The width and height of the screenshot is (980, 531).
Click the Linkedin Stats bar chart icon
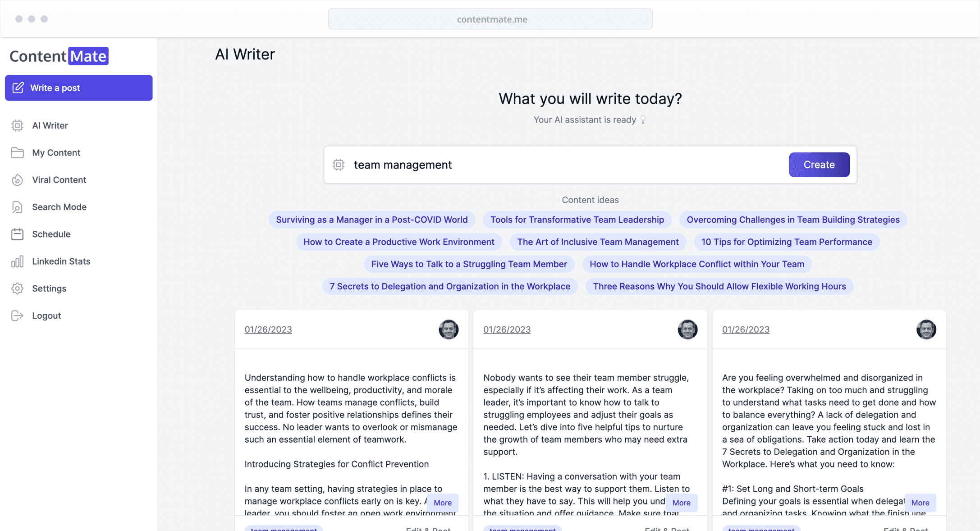(x=17, y=261)
